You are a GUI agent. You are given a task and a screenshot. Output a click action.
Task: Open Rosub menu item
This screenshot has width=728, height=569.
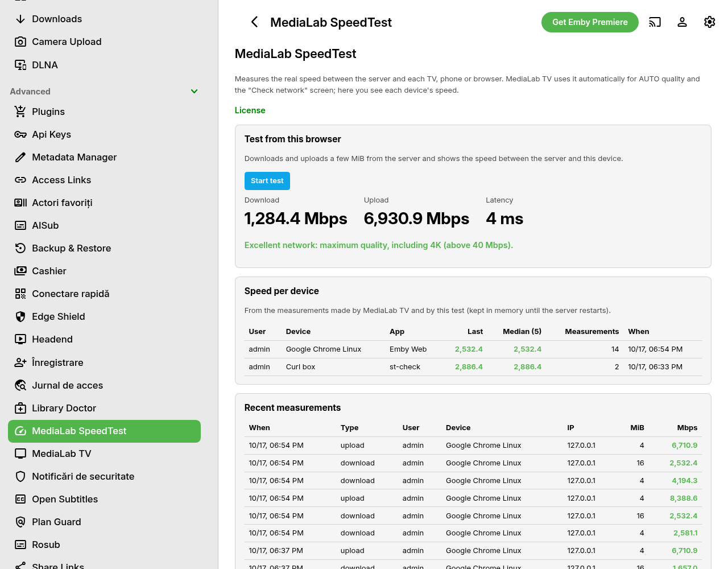[104, 545]
